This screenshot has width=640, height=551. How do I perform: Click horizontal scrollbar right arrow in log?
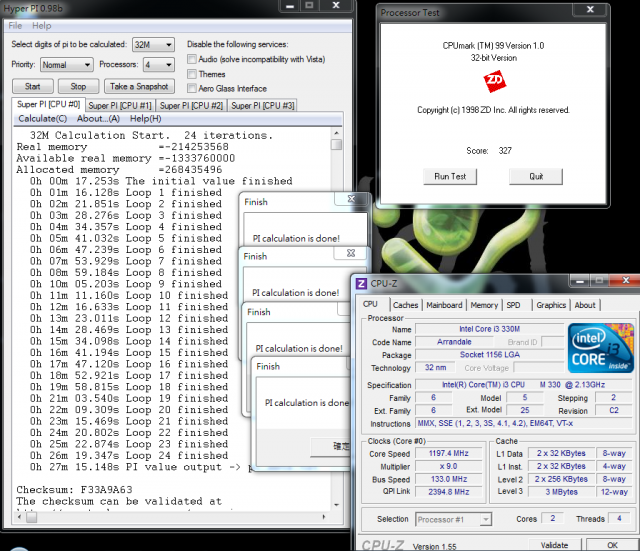point(324,517)
